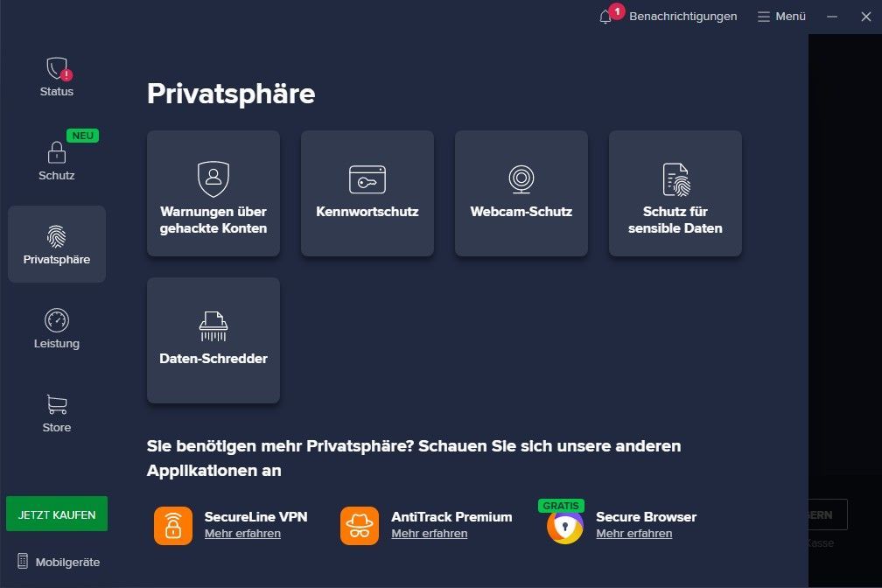Click the Store shopping cart icon
The height and width of the screenshot is (588, 882).
57,404
